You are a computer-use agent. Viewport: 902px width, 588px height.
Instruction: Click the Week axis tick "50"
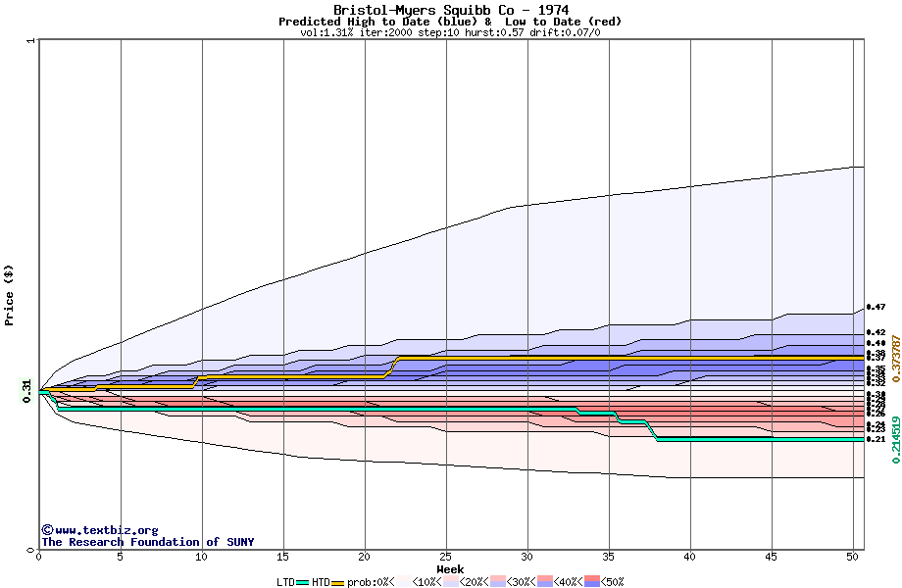[853, 557]
